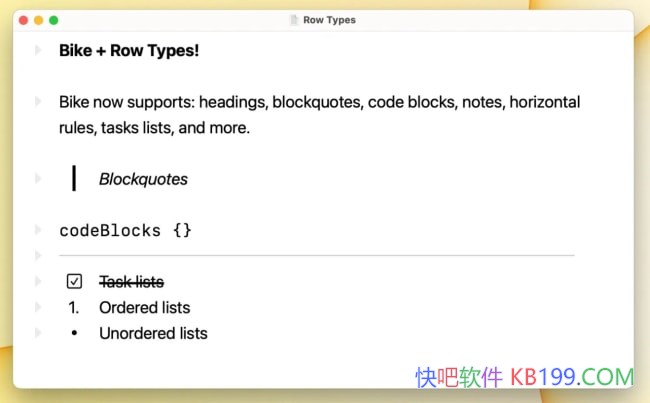The width and height of the screenshot is (650, 403).
Task: Click the struck-through Task lists text
Action: point(131,282)
